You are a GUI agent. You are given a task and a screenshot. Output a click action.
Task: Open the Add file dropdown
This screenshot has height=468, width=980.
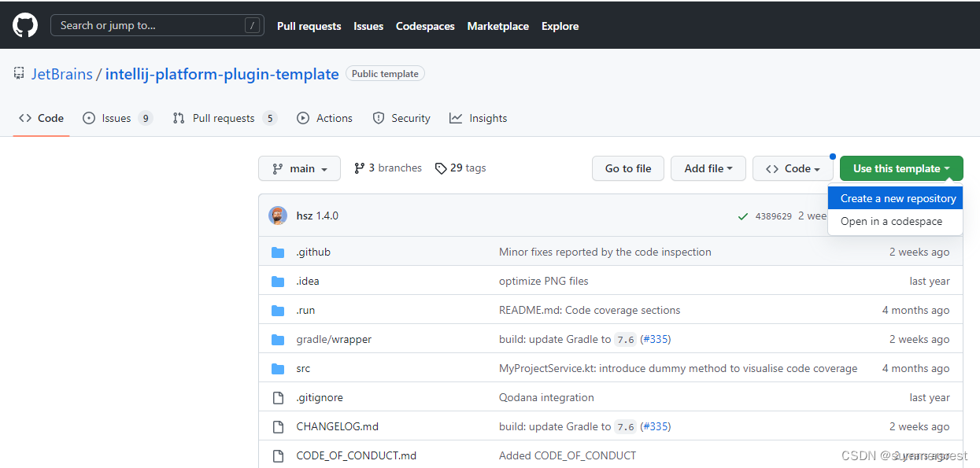(708, 168)
